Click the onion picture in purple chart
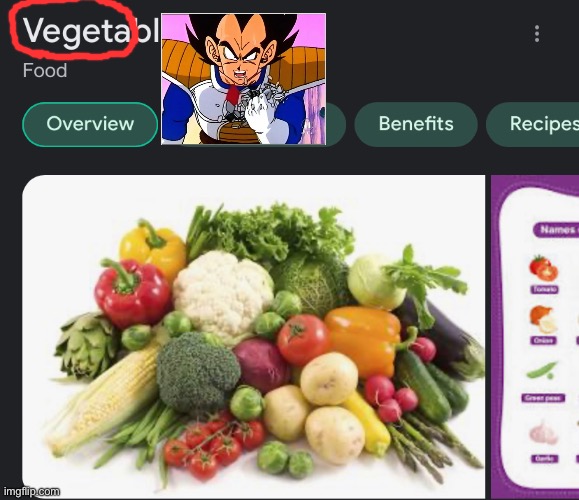This screenshot has height=500, width=579. coord(543,319)
